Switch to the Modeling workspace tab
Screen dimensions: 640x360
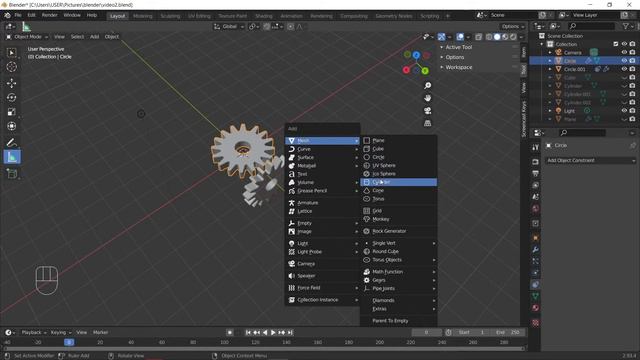click(142, 16)
